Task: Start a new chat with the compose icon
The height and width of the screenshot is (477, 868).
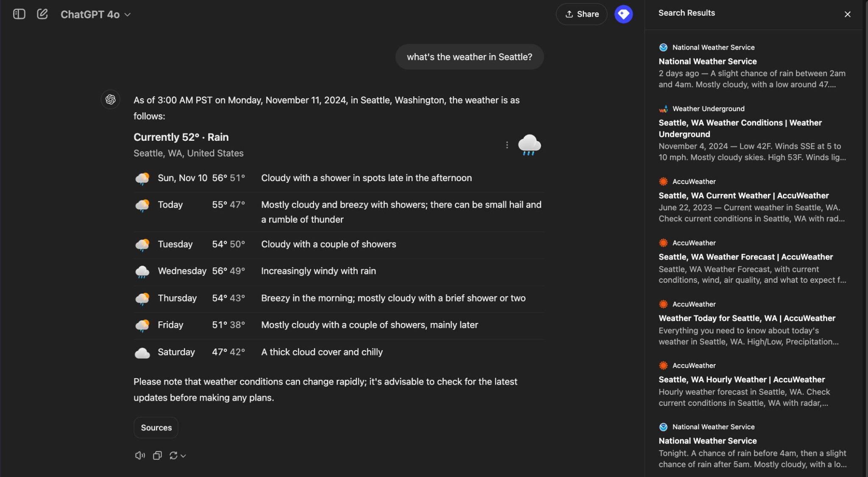Action: [42, 14]
